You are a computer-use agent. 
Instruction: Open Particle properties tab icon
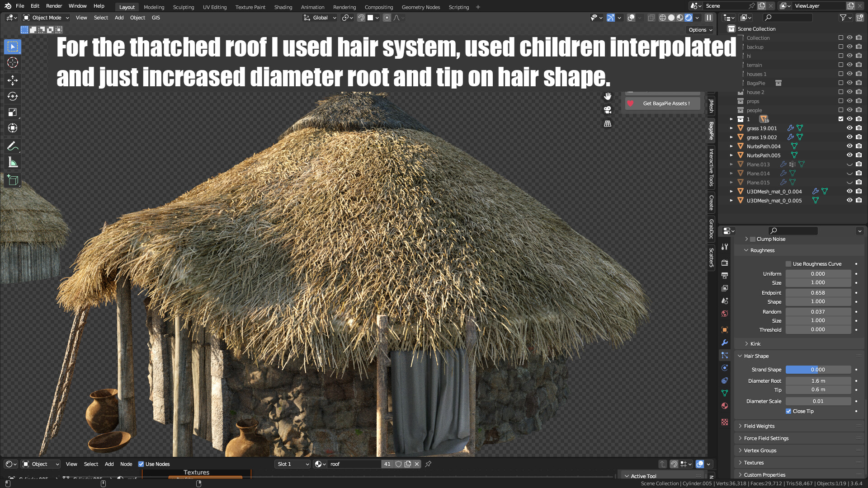pyautogui.click(x=725, y=356)
